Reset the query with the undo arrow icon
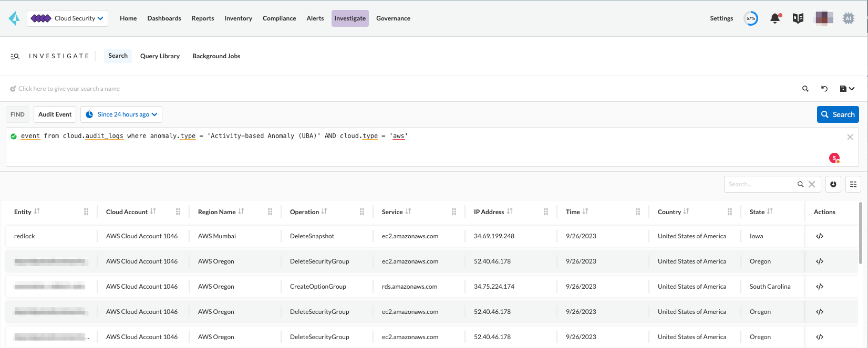868x348 pixels. [x=824, y=89]
